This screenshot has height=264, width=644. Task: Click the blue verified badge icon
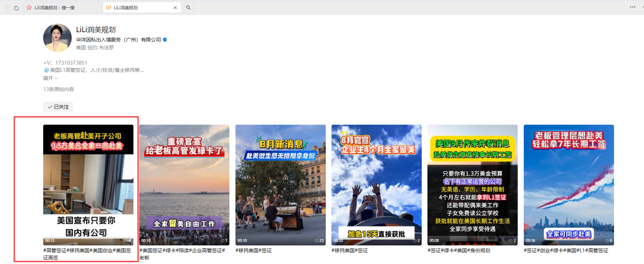click(165, 40)
